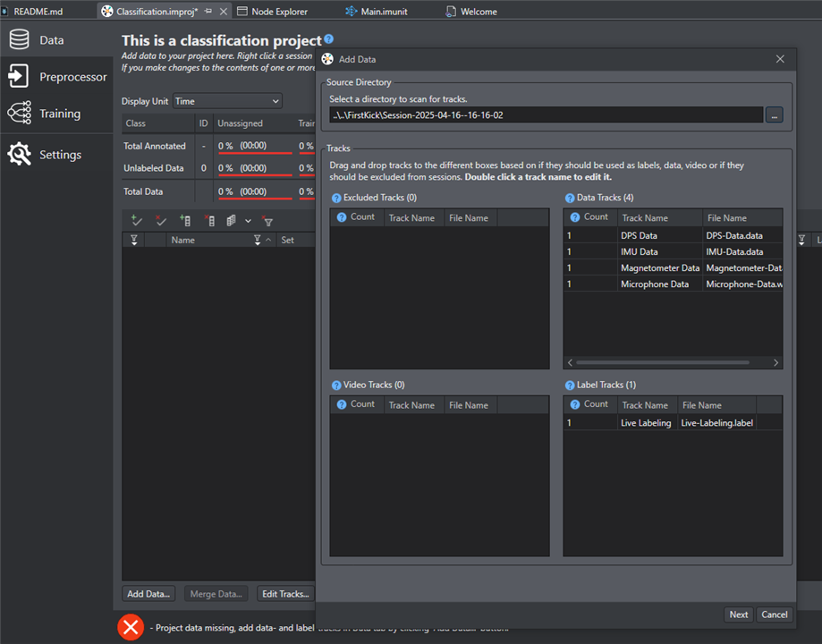Screen dimensions: 822x644
Task: Click help icon beside classification project title
Action: [328, 38]
